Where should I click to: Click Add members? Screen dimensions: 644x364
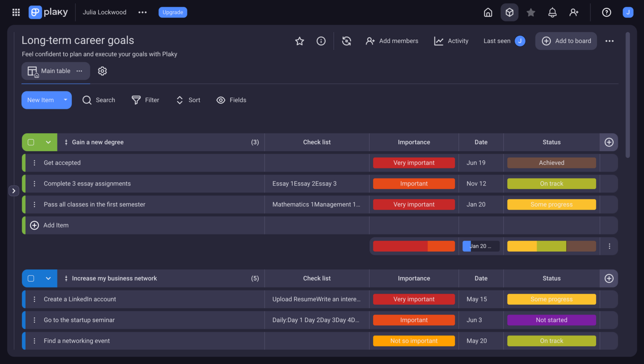click(392, 41)
